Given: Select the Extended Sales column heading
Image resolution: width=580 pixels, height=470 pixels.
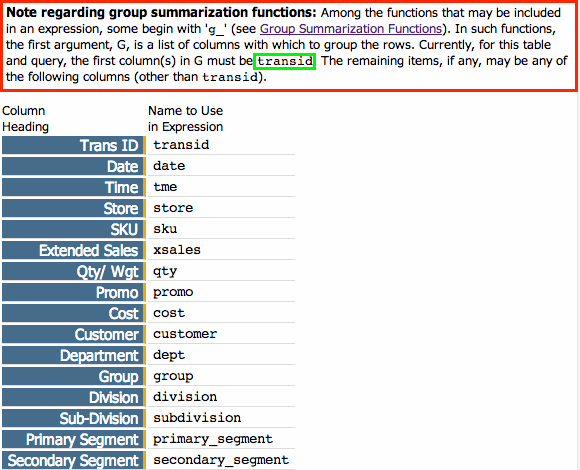Looking at the screenshot, I should click(x=74, y=250).
